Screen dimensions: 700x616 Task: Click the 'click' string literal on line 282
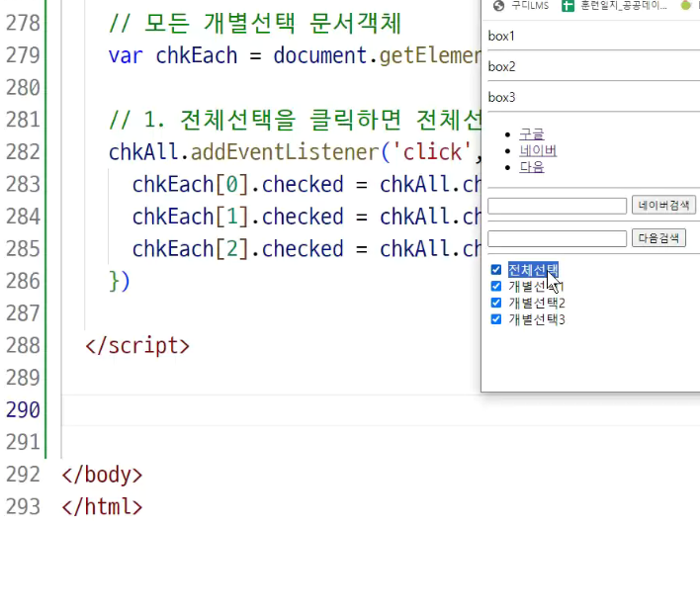432,152
